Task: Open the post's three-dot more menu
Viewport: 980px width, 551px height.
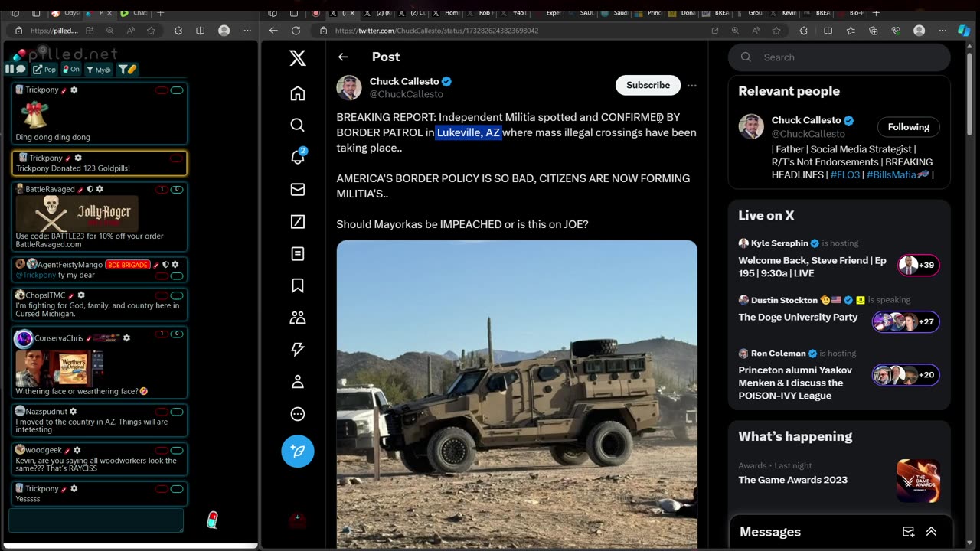Action: [692, 85]
